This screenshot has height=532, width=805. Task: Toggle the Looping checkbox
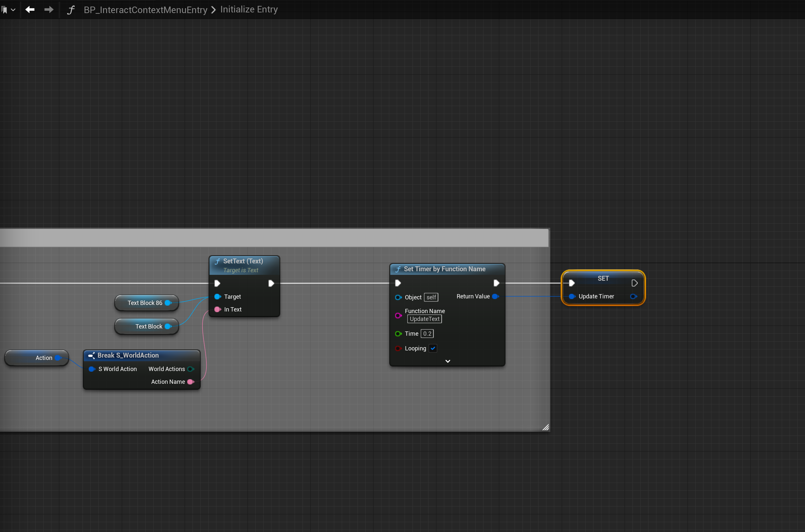(433, 348)
